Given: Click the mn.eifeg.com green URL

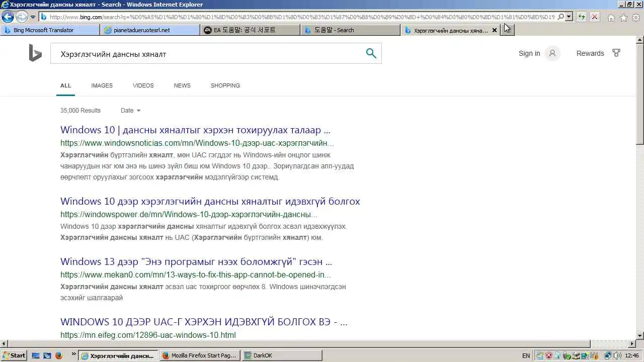Looking at the screenshot, I should point(148,335).
